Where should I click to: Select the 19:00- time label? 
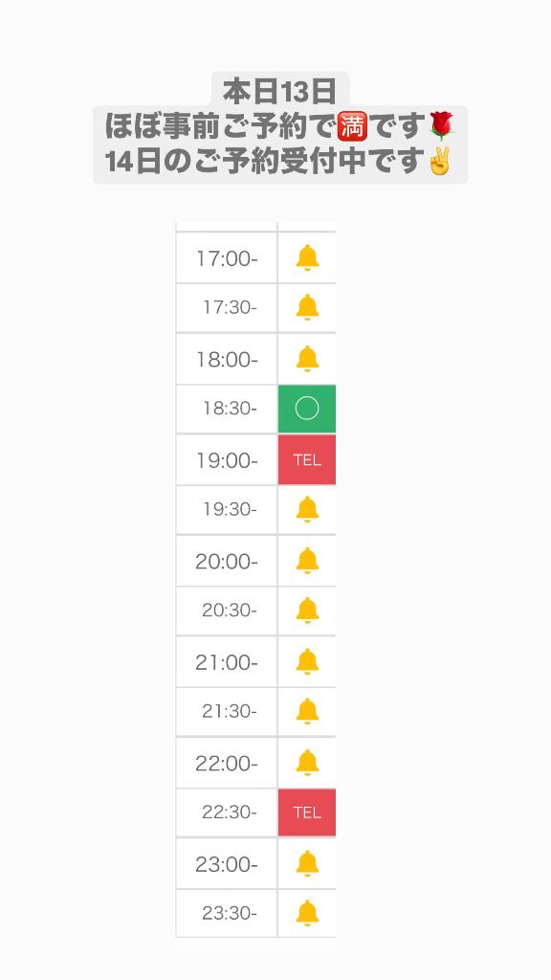point(227,460)
